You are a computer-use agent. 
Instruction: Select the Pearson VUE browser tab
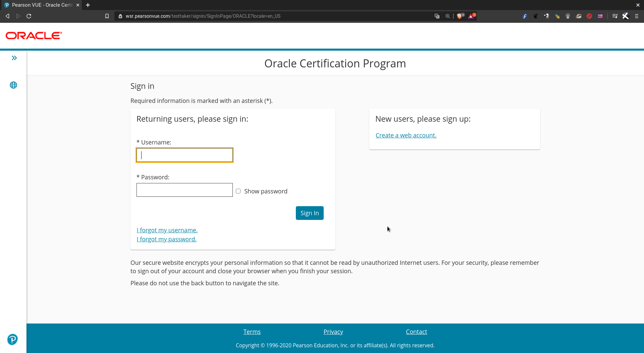coord(41,5)
